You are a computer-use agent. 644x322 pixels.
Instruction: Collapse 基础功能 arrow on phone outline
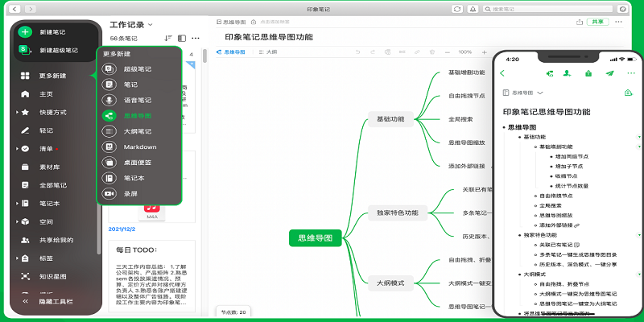coord(638,137)
